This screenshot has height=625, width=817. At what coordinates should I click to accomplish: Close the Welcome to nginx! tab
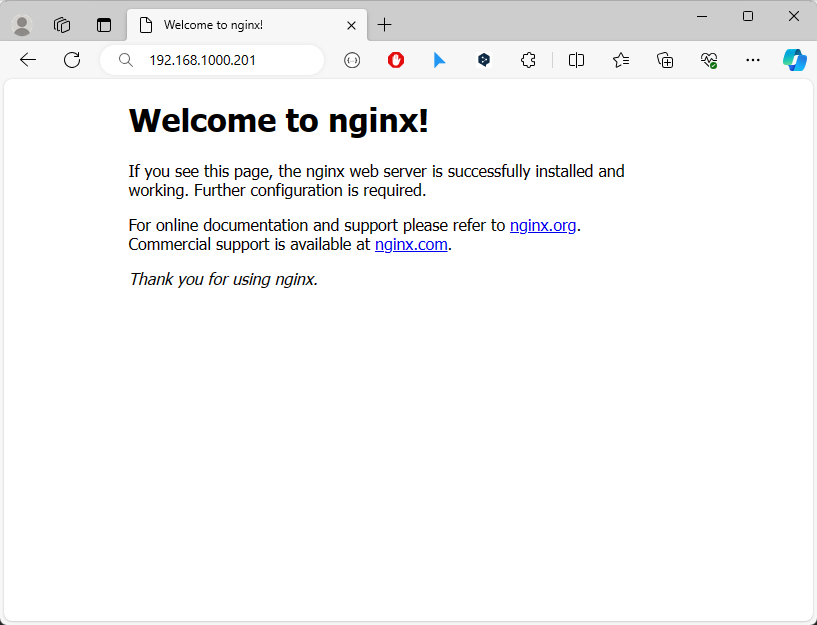(x=352, y=26)
